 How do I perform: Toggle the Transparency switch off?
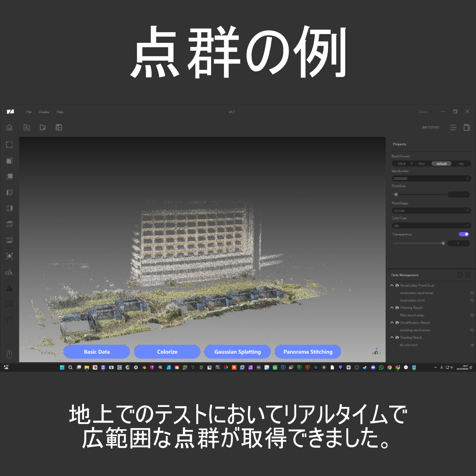[464, 234]
